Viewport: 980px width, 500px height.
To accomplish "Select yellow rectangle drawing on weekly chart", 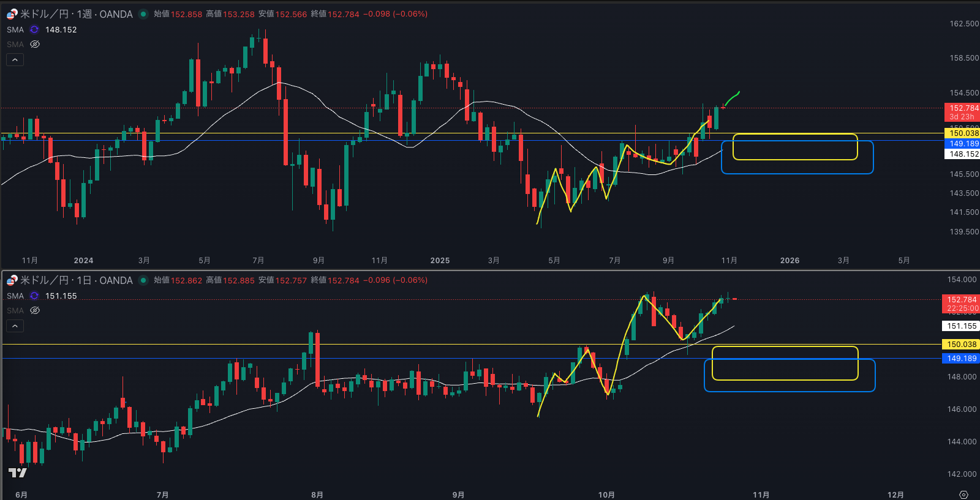I will (x=795, y=135).
